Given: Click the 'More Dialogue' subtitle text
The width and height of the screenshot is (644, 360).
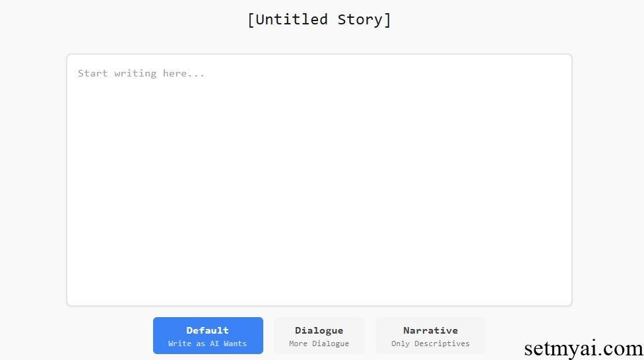Looking at the screenshot, I should pos(319,344).
